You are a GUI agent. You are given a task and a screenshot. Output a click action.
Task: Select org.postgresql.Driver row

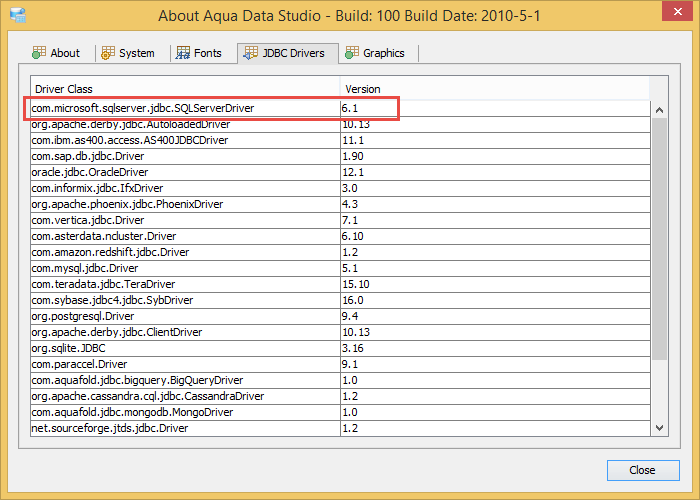[340, 317]
